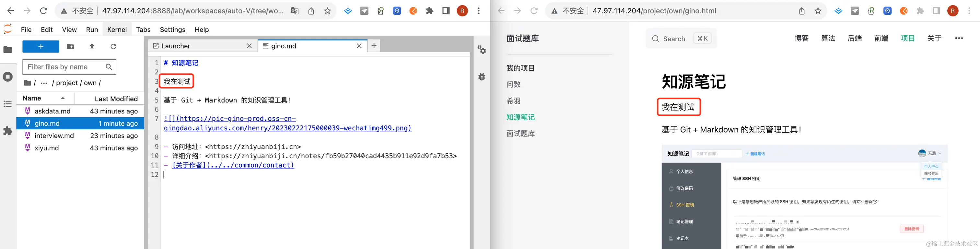Select xiyu.md in the file list
The height and width of the screenshot is (249, 980).
coord(80,148)
